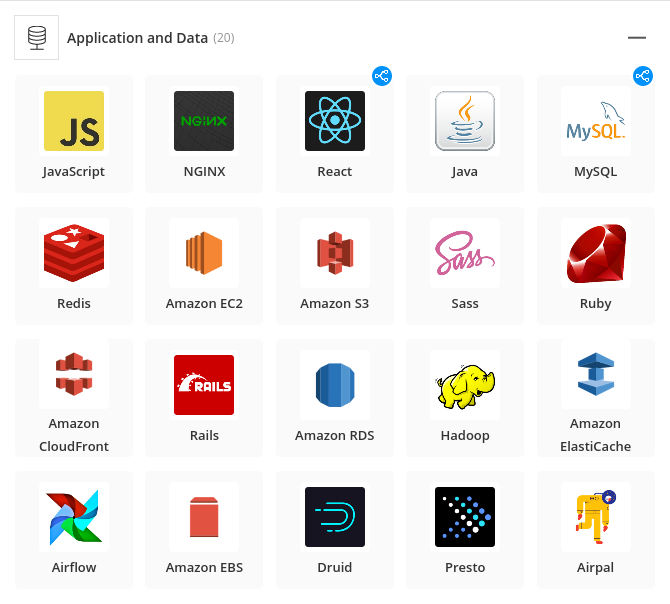Click the Amazon ElastiCache blue icon
670x604 pixels.
(x=596, y=374)
